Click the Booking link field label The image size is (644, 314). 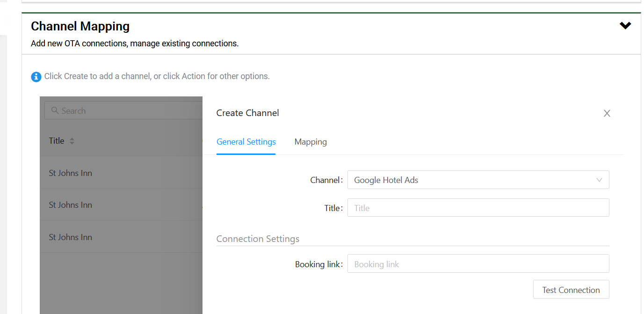[318, 264]
